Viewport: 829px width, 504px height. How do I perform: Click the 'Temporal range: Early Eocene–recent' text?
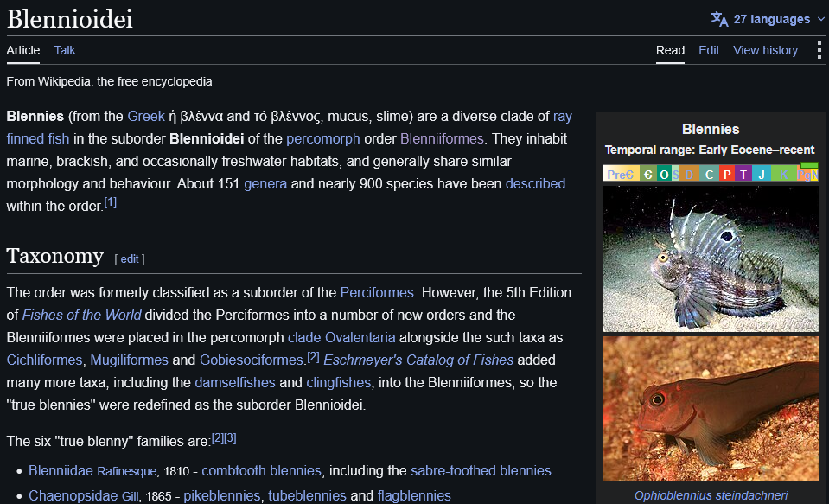710,150
